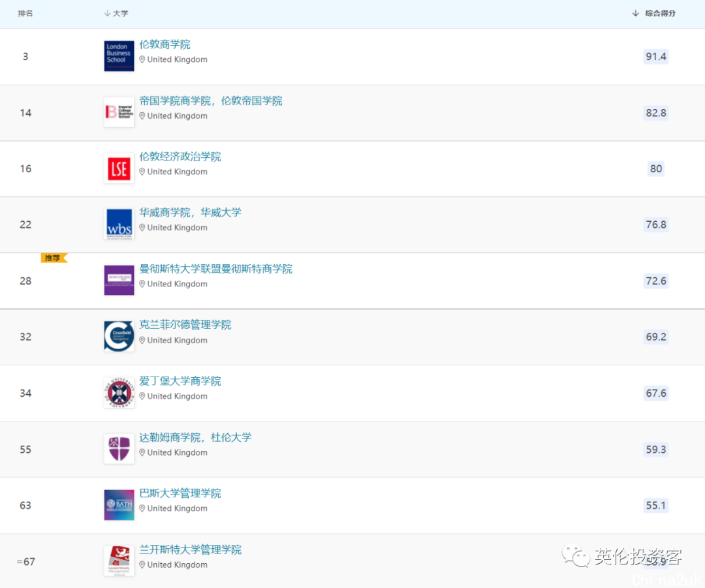The height and width of the screenshot is (588, 705).
Task: Click the University of Bath logo
Action: coord(119,505)
